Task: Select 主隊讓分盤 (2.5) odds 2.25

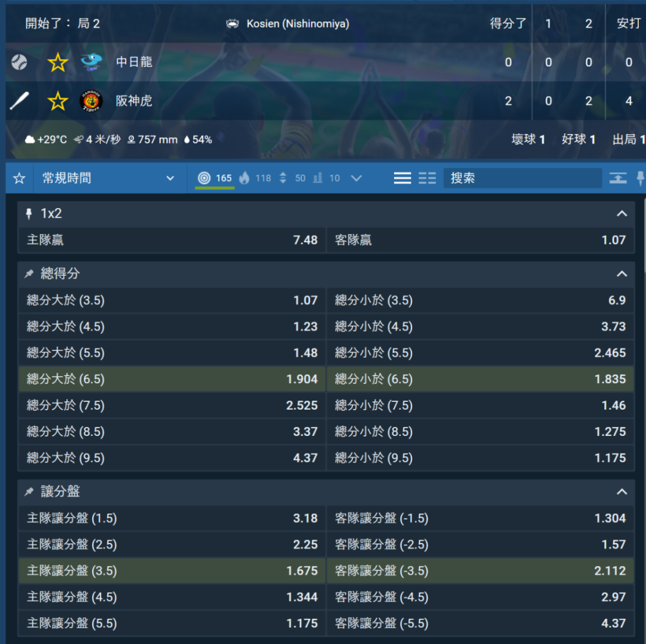Action: point(172,545)
